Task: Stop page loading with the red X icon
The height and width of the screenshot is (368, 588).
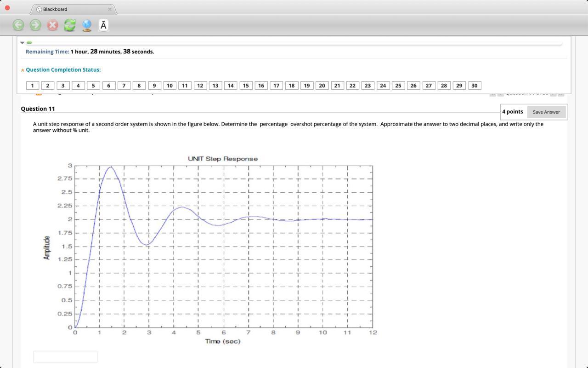Action: pyautogui.click(x=52, y=25)
